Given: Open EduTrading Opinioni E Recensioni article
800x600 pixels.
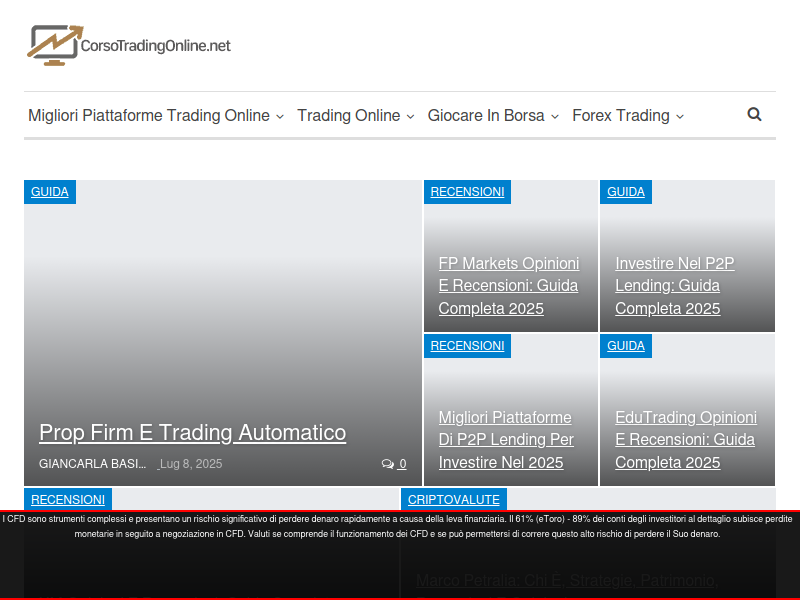Looking at the screenshot, I should [x=686, y=440].
